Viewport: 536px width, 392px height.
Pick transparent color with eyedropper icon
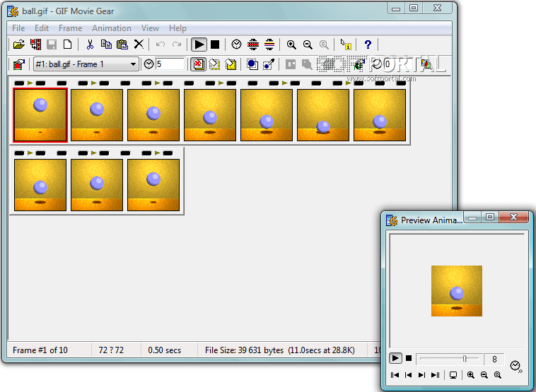point(269,64)
